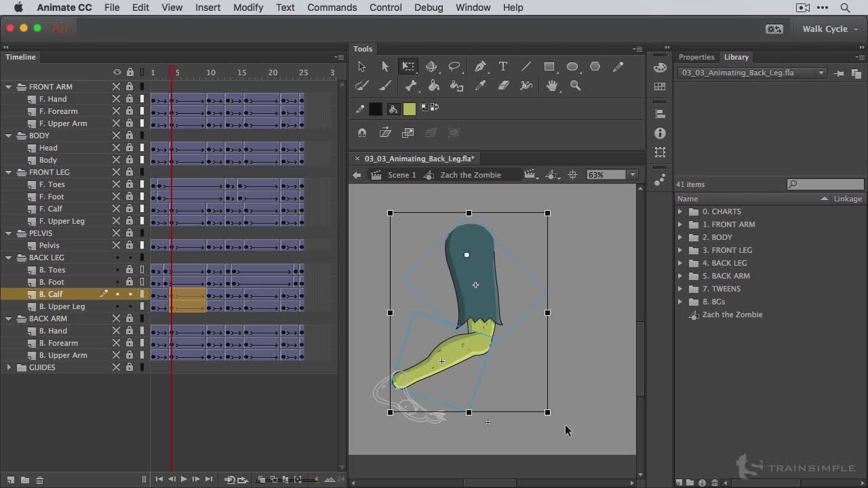The width and height of the screenshot is (868, 488).
Task: Toggle Snap to Objects magnet option
Action: point(362,133)
